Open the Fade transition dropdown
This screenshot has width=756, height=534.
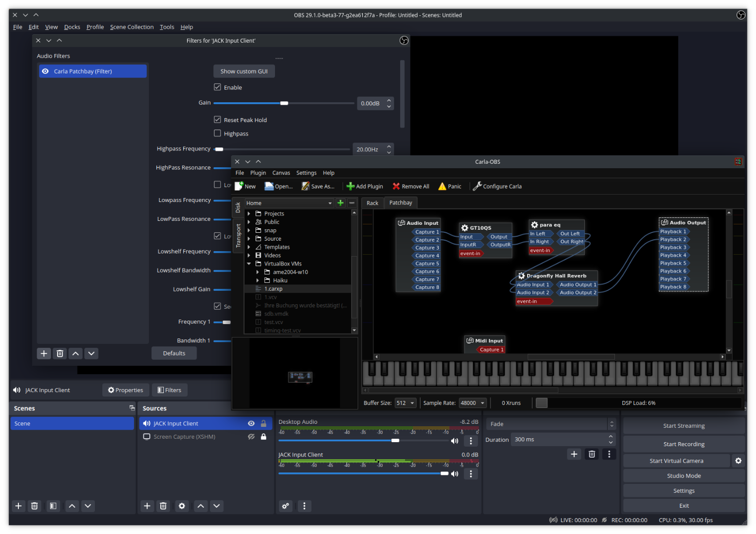pos(551,424)
